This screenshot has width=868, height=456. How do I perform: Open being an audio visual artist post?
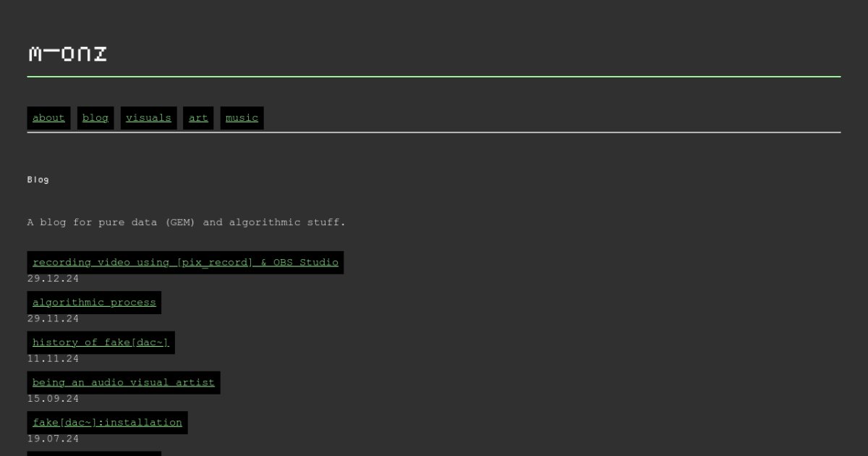[x=124, y=382]
